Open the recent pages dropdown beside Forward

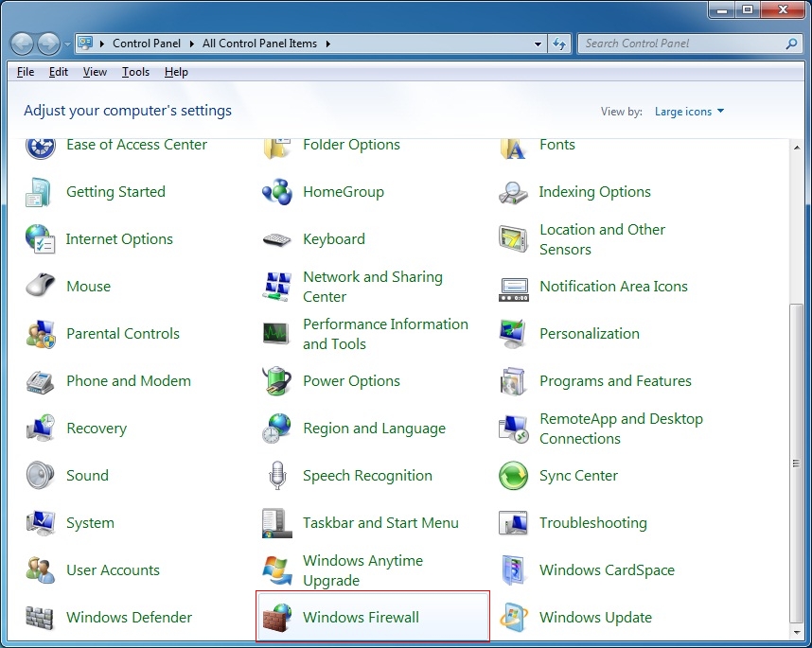(67, 44)
